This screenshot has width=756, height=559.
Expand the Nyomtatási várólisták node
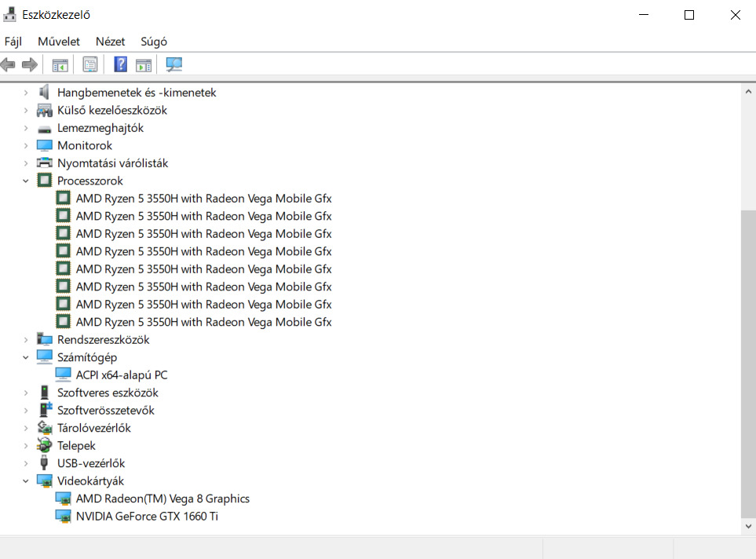click(x=26, y=163)
